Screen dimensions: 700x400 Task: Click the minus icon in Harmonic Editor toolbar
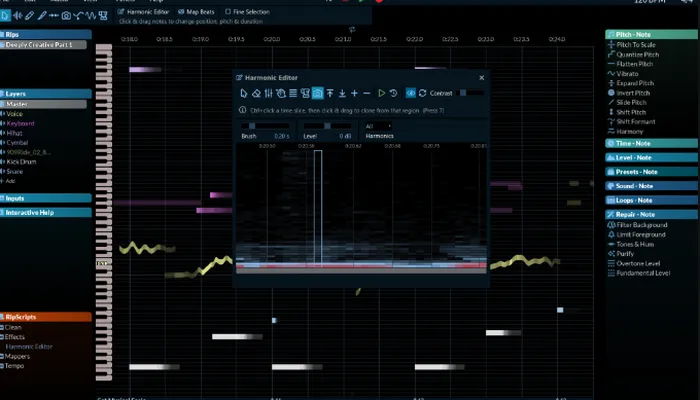point(367,93)
